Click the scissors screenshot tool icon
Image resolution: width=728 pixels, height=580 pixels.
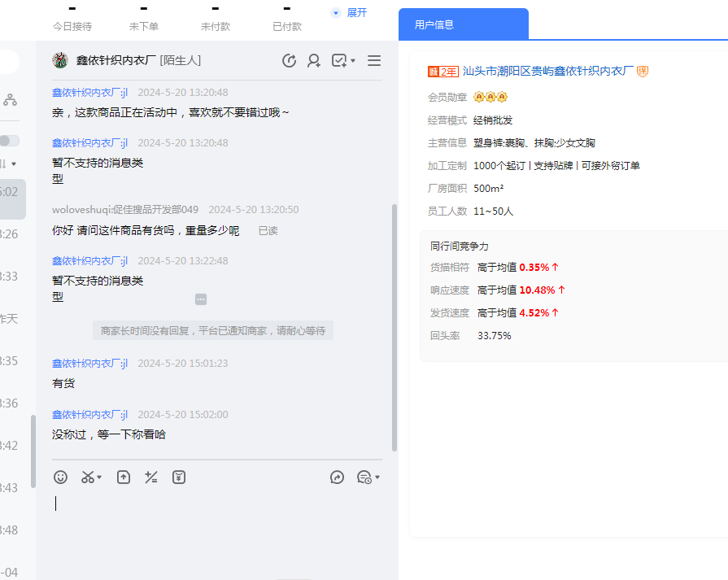pyautogui.click(x=88, y=478)
